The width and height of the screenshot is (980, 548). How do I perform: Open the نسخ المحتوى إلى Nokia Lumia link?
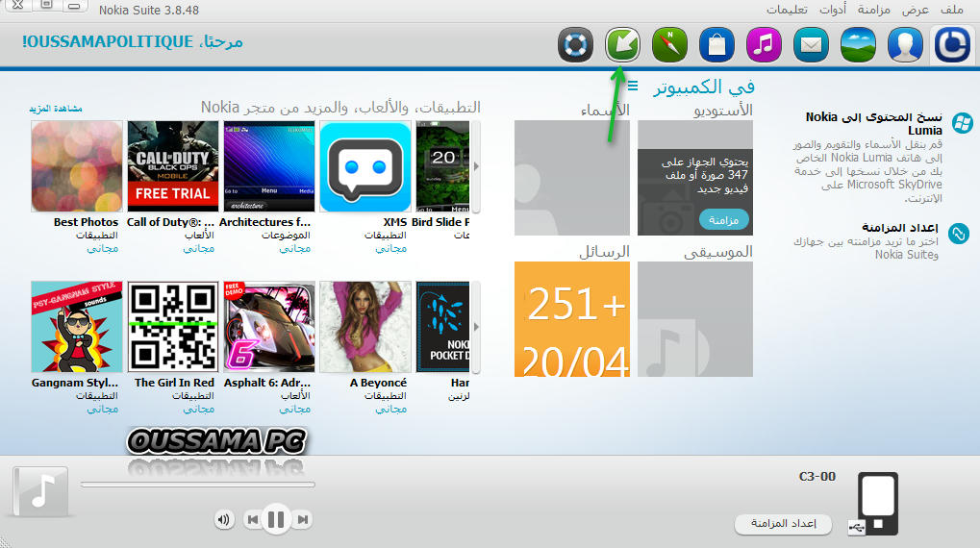pyautogui.click(x=874, y=124)
